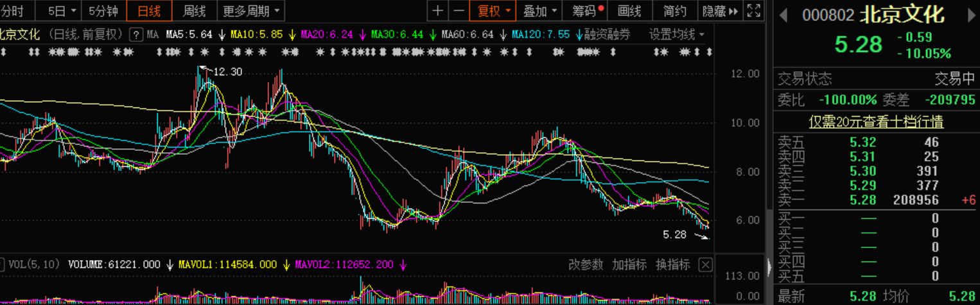The height and width of the screenshot is (305, 980).
Task: Go to next stock with right arrow
Action: tap(971, 15)
